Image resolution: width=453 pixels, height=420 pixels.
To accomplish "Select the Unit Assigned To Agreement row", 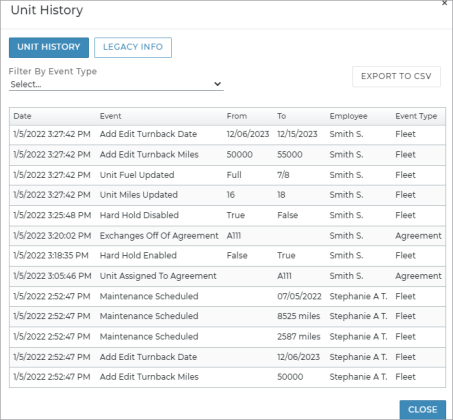I will (x=227, y=276).
